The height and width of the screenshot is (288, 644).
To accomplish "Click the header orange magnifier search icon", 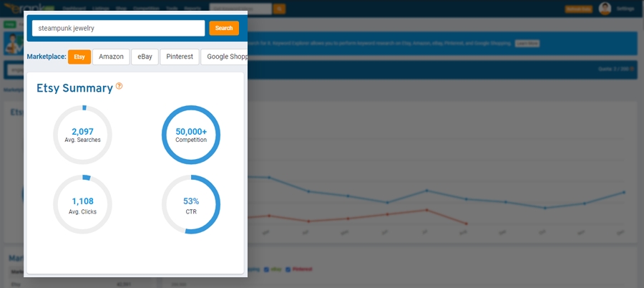I will point(279,9).
